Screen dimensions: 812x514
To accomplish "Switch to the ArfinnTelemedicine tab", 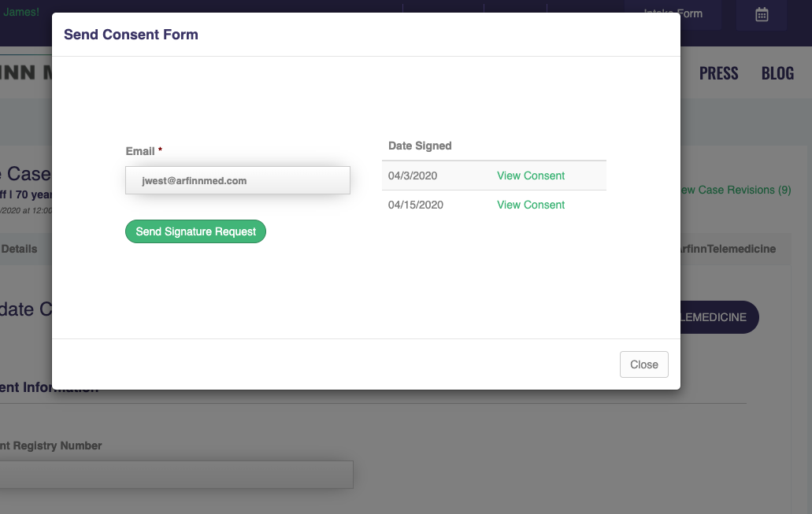I will point(729,249).
